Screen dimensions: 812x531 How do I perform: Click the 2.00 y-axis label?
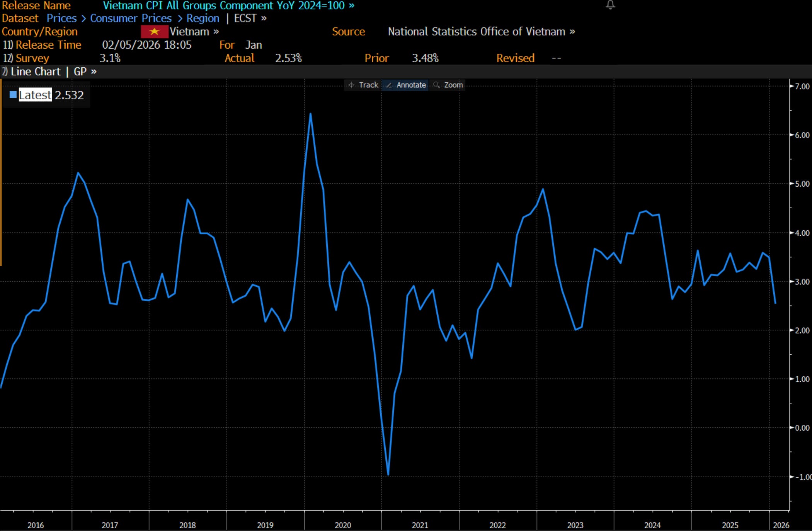pos(802,330)
